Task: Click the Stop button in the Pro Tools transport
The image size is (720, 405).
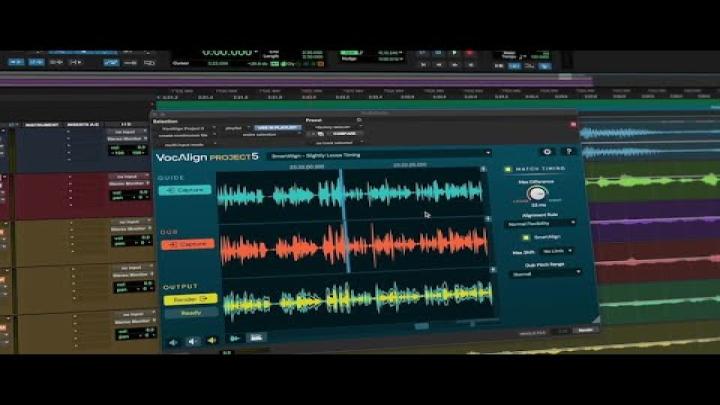Action: (x=439, y=53)
